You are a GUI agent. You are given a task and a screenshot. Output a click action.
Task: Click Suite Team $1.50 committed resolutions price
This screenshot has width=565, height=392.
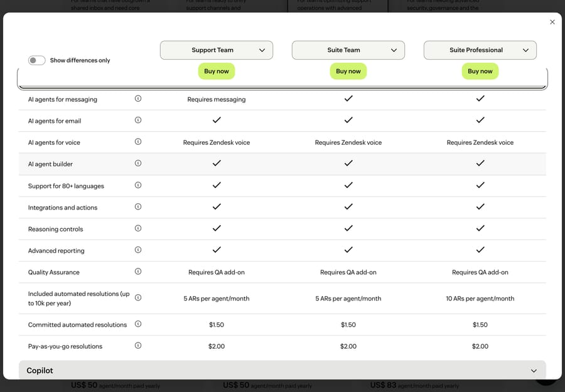(x=348, y=325)
